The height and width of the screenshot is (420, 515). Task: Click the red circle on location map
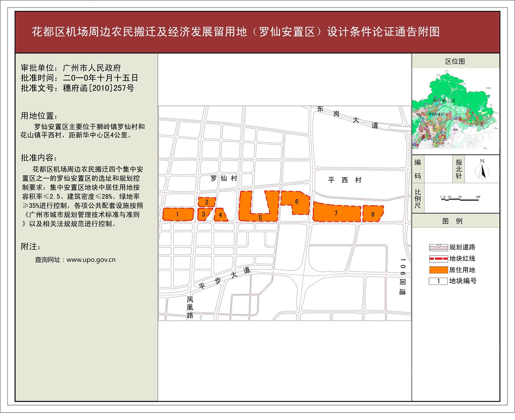[x=440, y=119]
